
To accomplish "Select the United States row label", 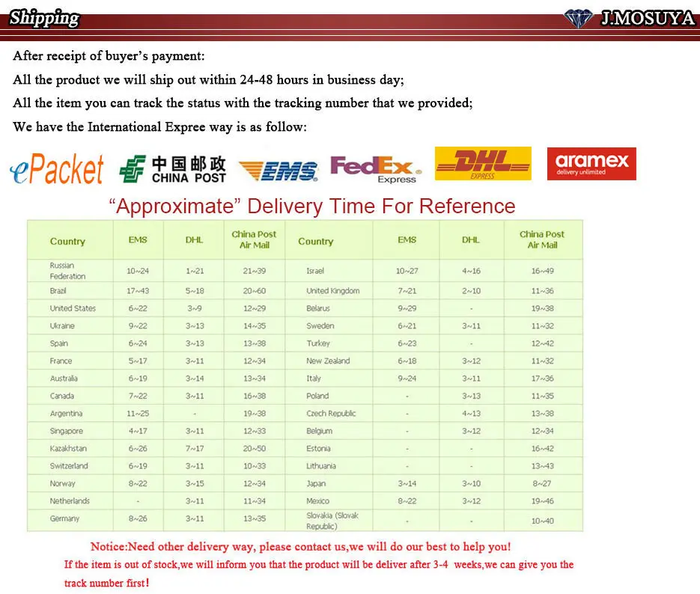I will pos(73,308).
